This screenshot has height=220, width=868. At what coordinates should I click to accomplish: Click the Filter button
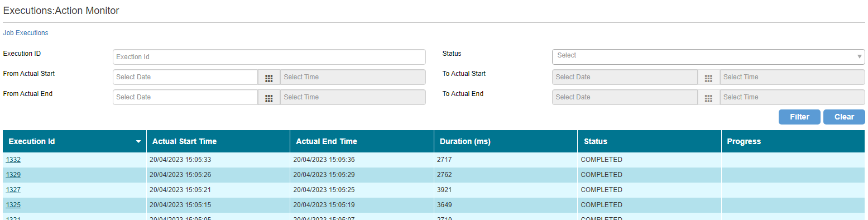[x=799, y=117]
